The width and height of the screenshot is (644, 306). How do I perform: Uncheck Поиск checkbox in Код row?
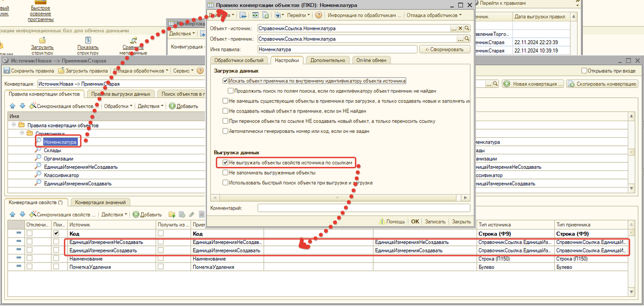(x=56, y=234)
